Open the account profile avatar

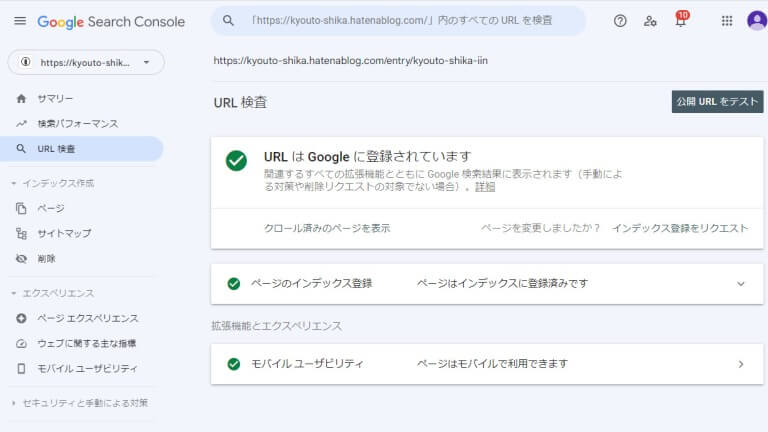pyautogui.click(x=757, y=21)
